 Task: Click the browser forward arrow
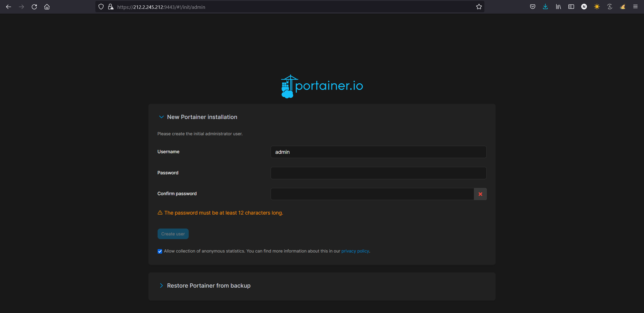(x=21, y=7)
